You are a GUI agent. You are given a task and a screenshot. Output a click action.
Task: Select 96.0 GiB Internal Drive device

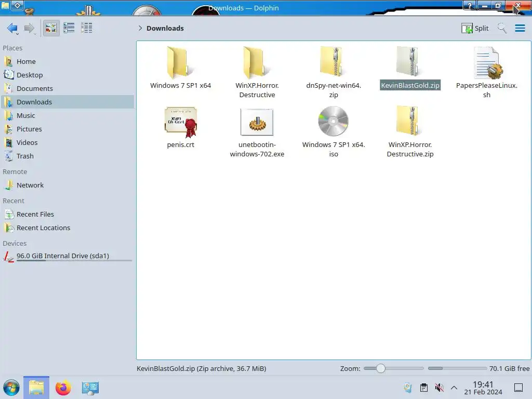67,256
